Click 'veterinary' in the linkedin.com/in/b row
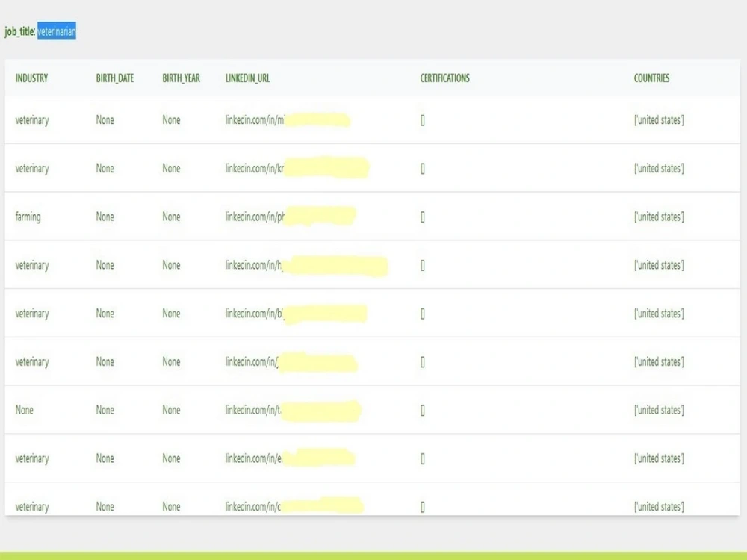Screen dimensions: 747x560 [32, 314]
